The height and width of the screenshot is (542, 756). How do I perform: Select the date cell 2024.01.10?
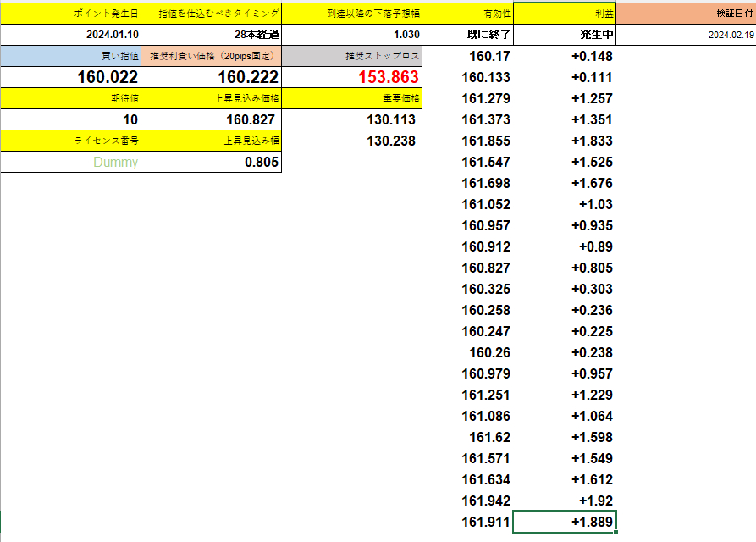[71, 35]
